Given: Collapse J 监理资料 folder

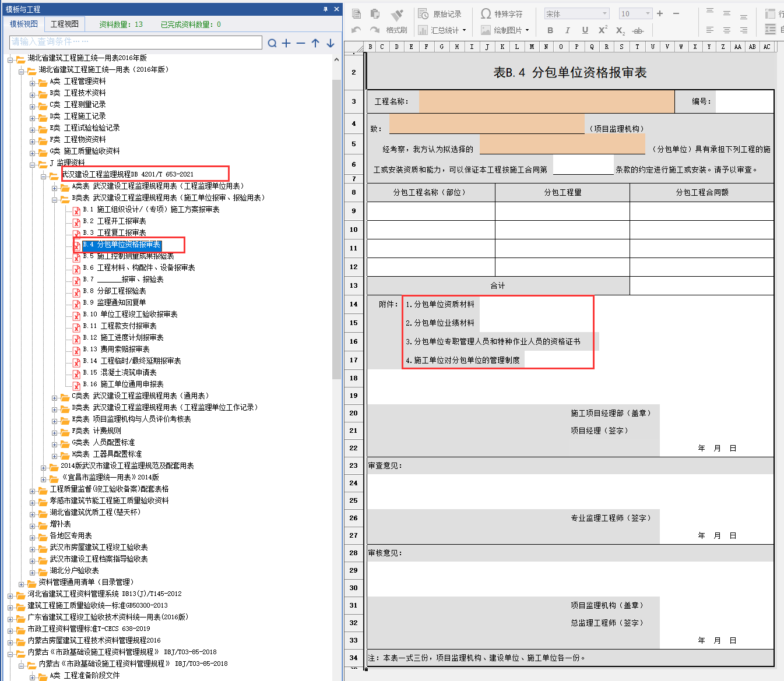Looking at the screenshot, I should tap(33, 164).
